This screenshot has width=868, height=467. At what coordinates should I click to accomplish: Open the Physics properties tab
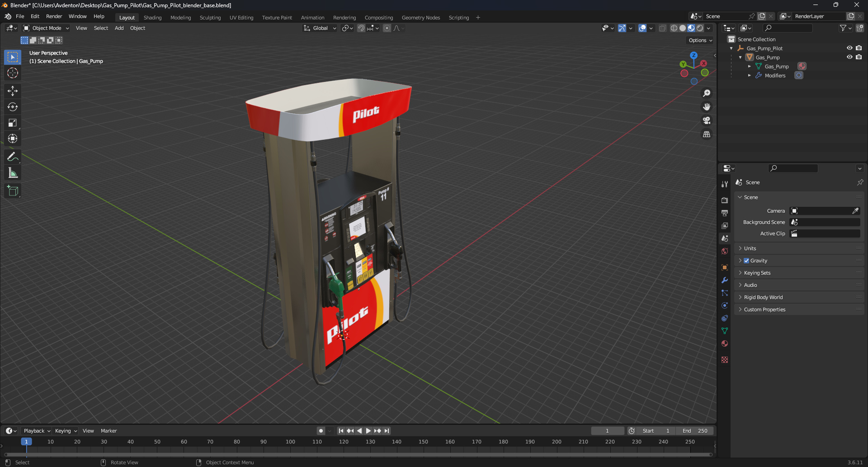pos(725,305)
